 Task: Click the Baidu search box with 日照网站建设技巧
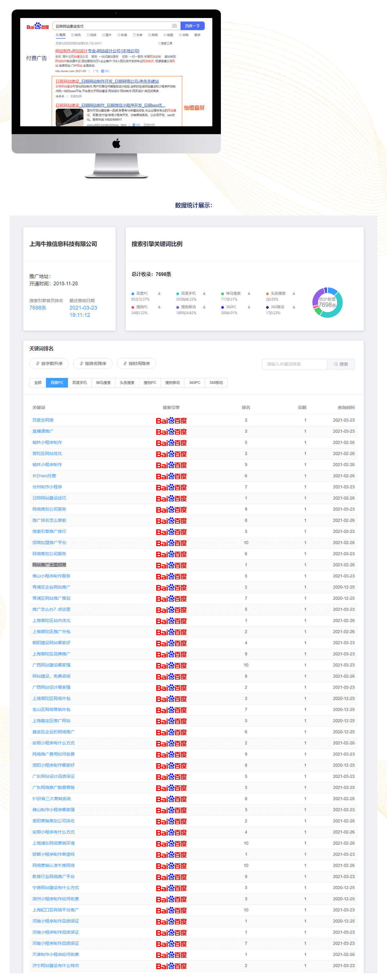[x=116, y=26]
